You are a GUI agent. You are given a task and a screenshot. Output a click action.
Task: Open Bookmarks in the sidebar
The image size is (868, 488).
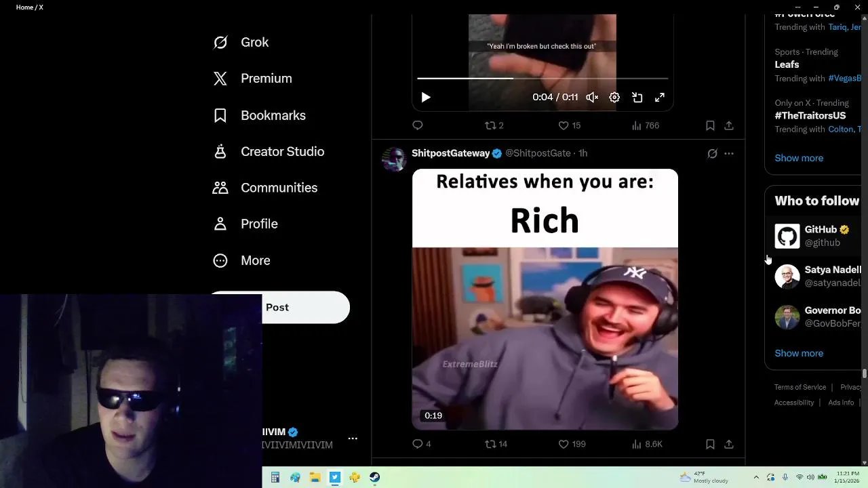260,115
